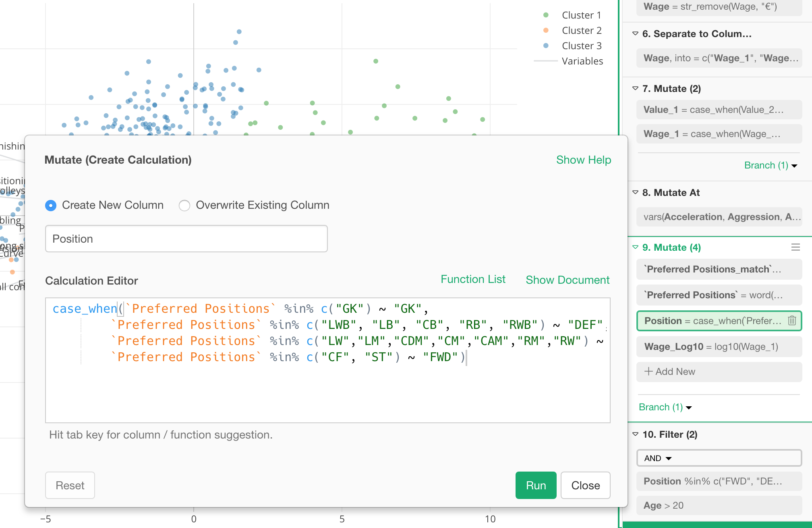Viewport: 812px width, 528px height.
Task: Click Show Document link
Action: click(567, 280)
